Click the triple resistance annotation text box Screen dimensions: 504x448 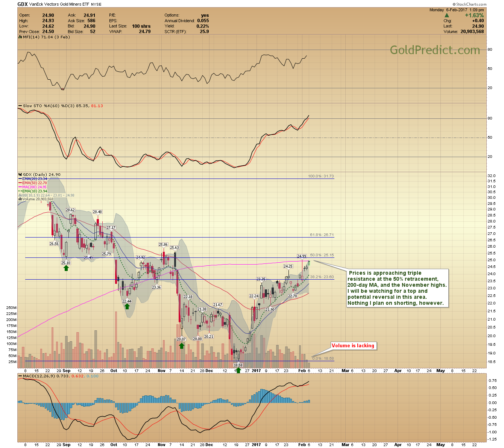(x=397, y=288)
